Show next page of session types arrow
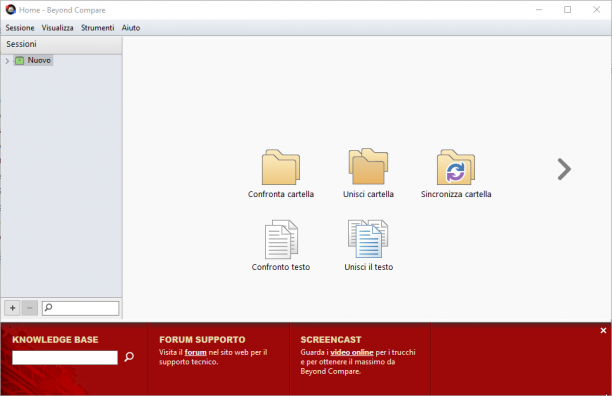Image resolution: width=612 pixels, height=396 pixels. coord(564,169)
